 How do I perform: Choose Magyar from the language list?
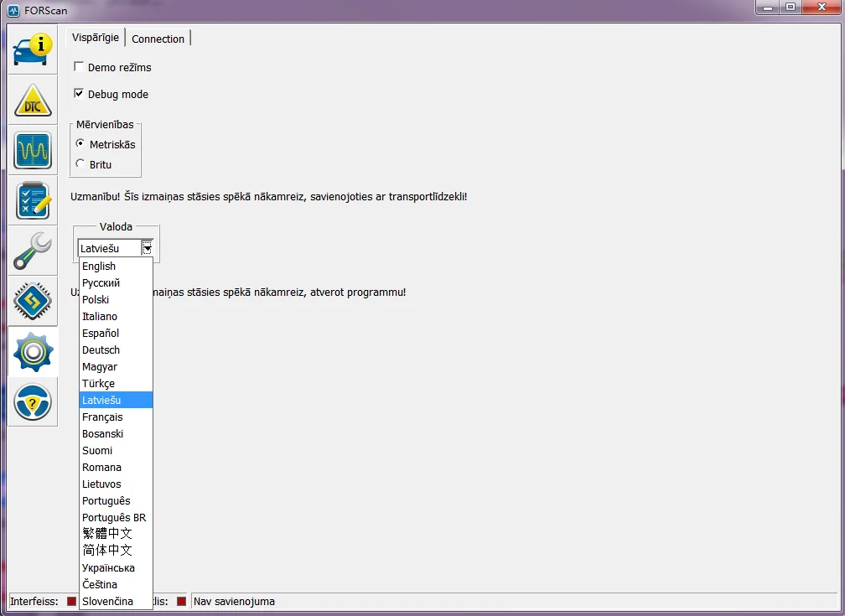pos(116,366)
